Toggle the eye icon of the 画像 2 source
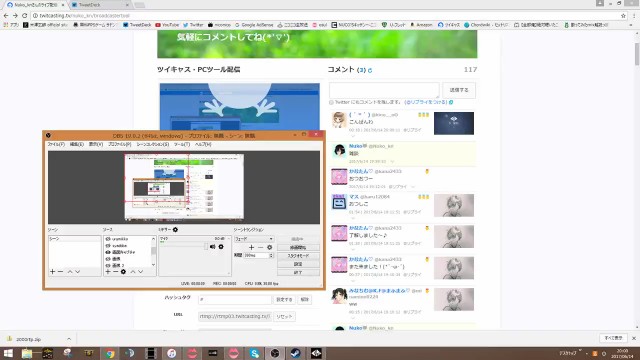 108,265
